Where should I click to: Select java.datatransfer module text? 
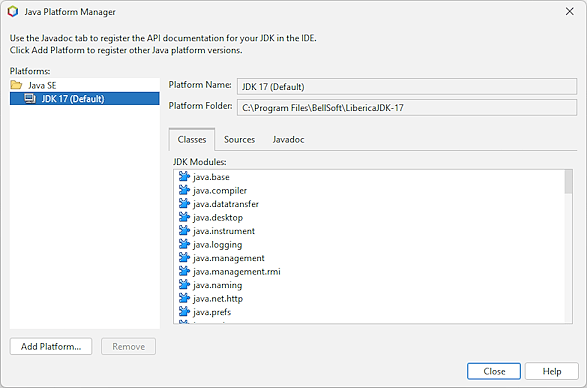click(226, 204)
